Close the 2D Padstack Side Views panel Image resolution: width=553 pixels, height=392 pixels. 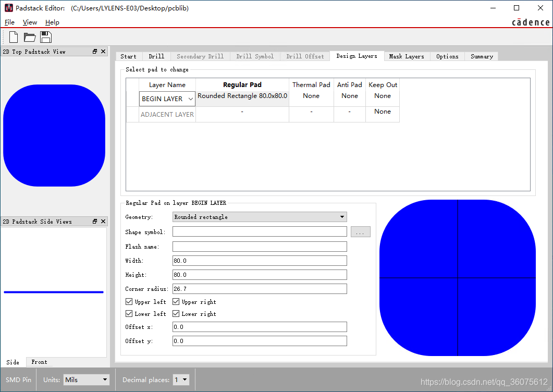103,222
